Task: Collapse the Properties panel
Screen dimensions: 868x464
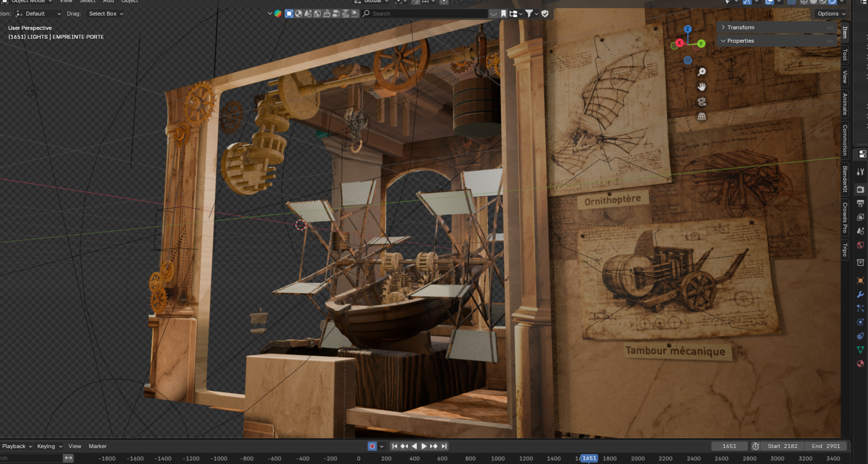Action: 740,41
